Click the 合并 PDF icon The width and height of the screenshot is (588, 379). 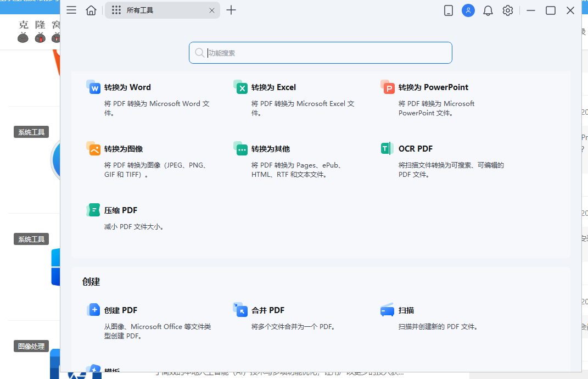[x=240, y=310]
